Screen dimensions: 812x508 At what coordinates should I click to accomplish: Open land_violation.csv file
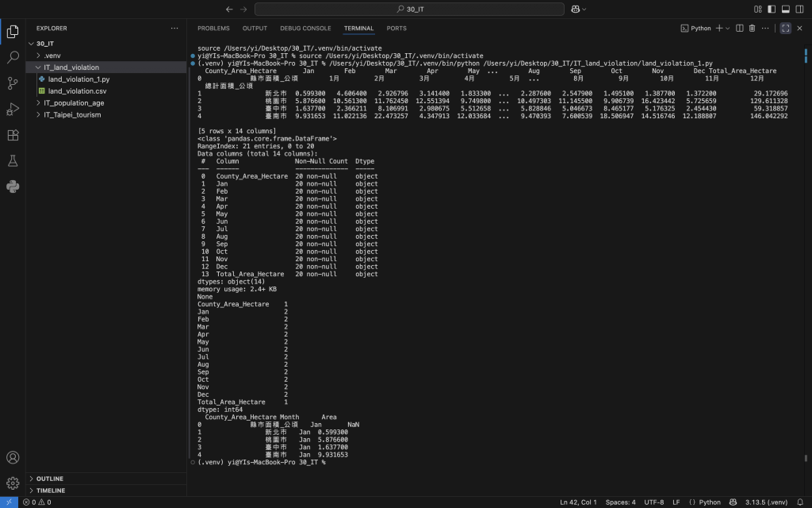click(x=106, y=91)
